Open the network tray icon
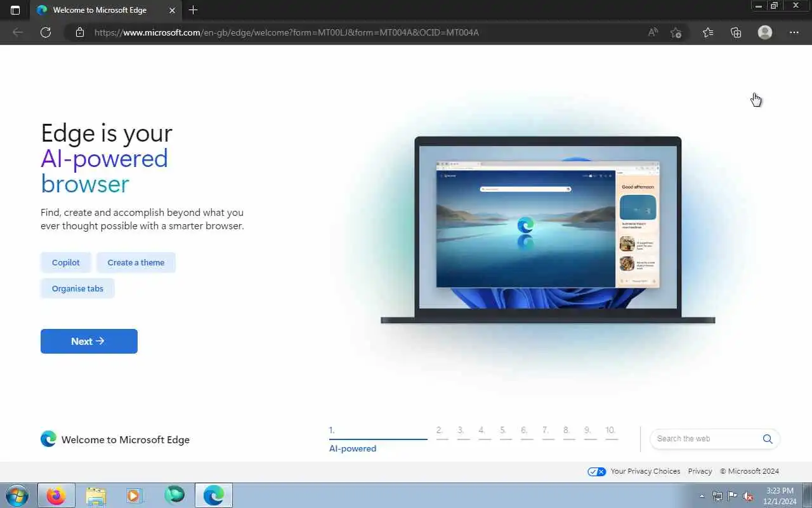 (x=717, y=496)
